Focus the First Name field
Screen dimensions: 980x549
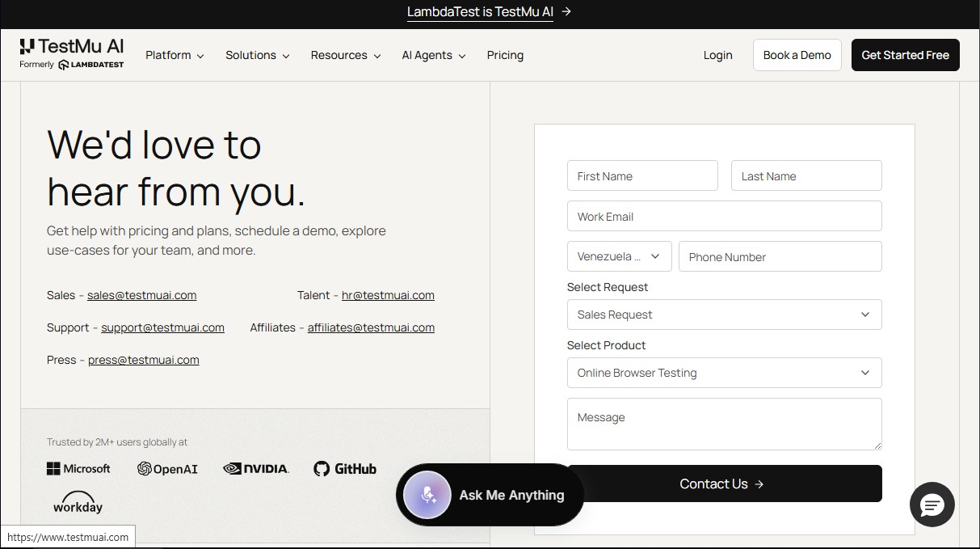(x=642, y=175)
